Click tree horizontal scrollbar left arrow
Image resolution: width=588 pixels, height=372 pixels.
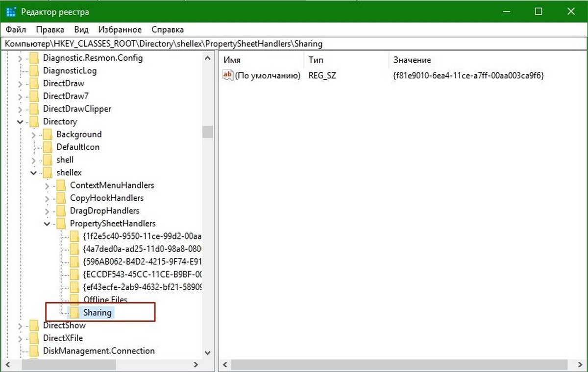(x=8, y=364)
